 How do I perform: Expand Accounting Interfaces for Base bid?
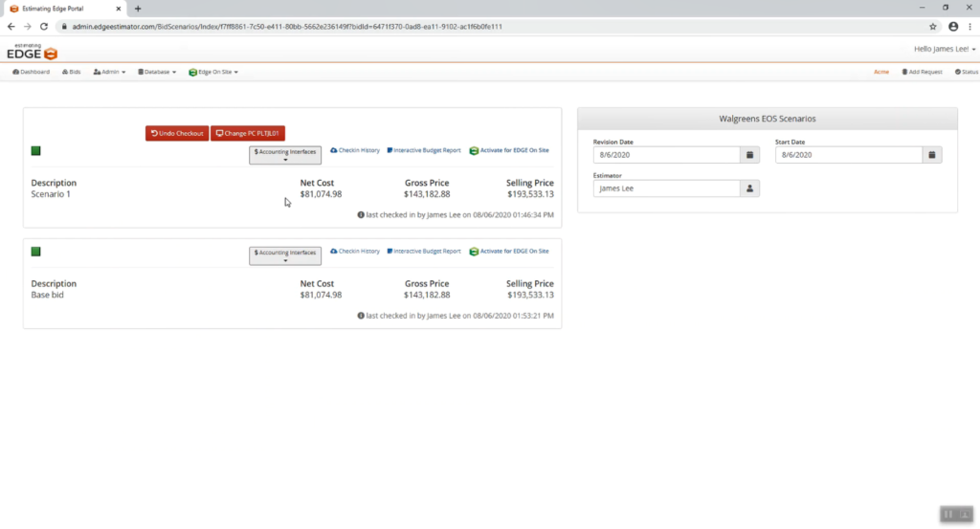pyautogui.click(x=285, y=255)
